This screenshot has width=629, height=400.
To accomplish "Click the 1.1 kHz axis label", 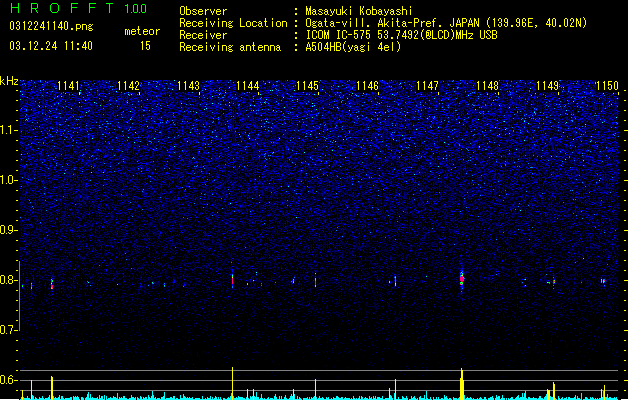I will (x=8, y=130).
